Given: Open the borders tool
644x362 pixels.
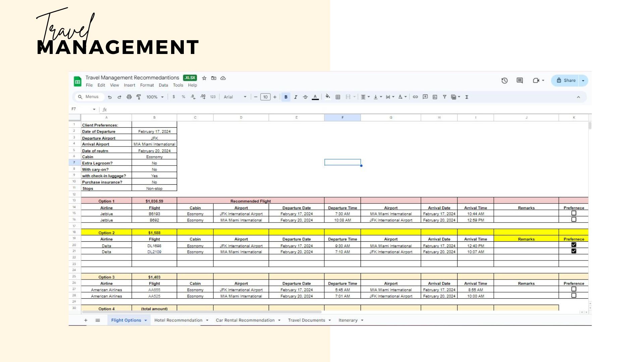Looking at the screenshot, I should [x=338, y=97].
